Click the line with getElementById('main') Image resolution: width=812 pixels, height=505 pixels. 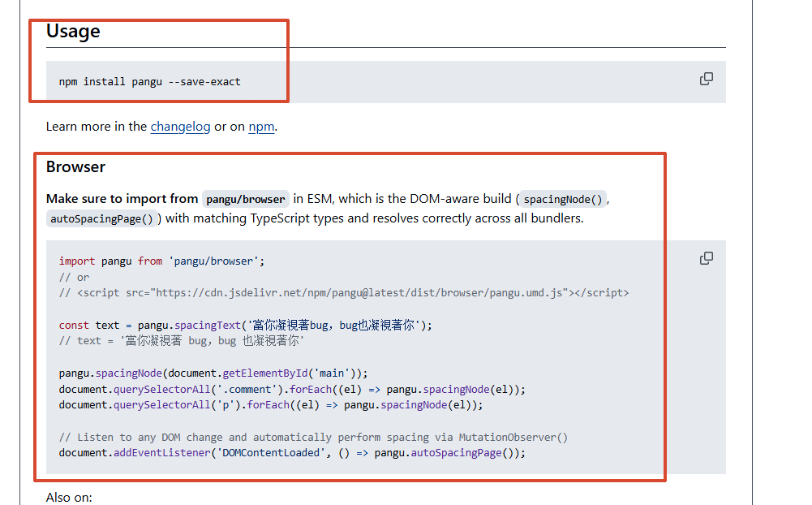click(x=213, y=373)
